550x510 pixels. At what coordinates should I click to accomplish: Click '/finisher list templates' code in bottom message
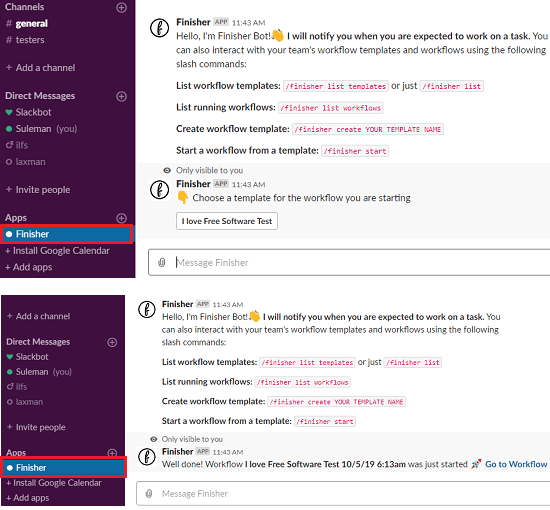[307, 362]
